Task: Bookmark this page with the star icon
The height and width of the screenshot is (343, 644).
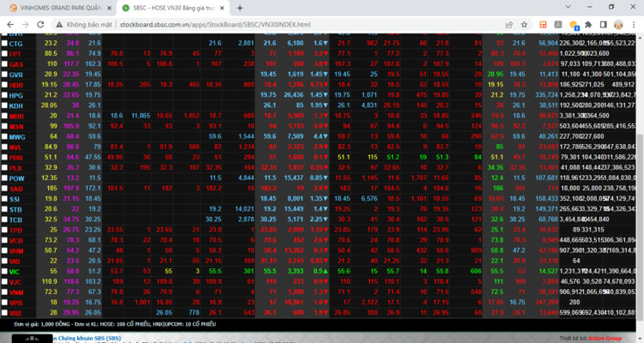Action: click(524, 25)
